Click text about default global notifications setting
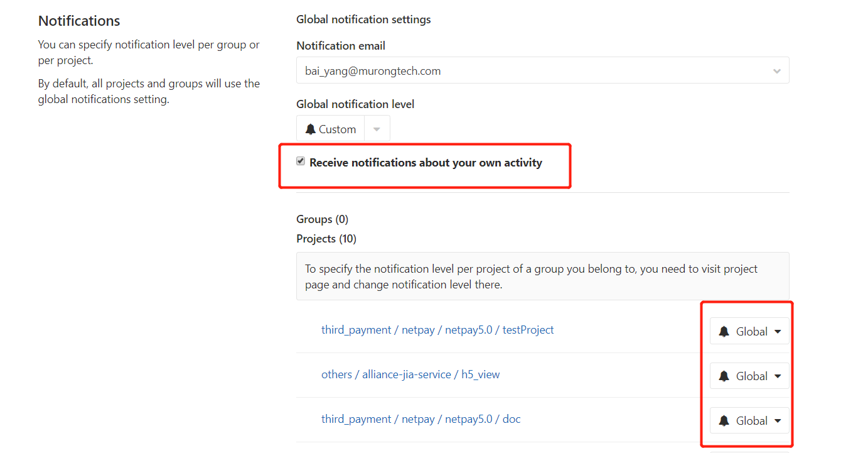 [x=149, y=92]
